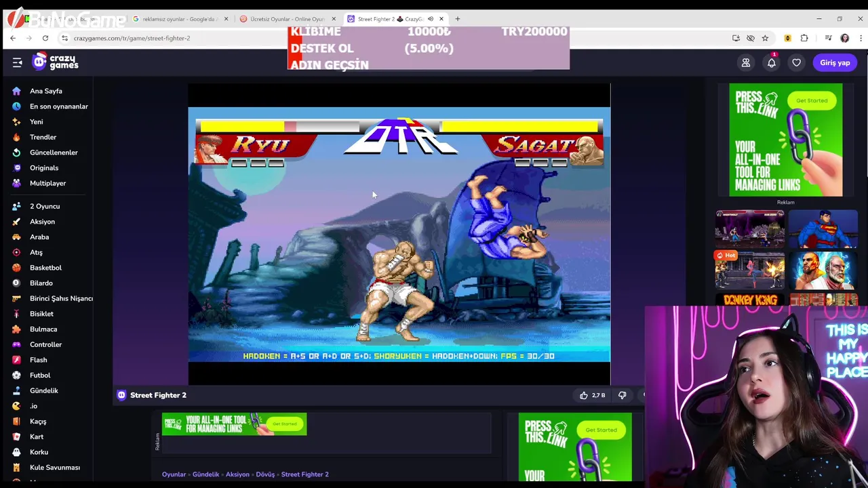Open browser extensions puzzle icon
The width and height of the screenshot is (868, 488).
point(804,38)
